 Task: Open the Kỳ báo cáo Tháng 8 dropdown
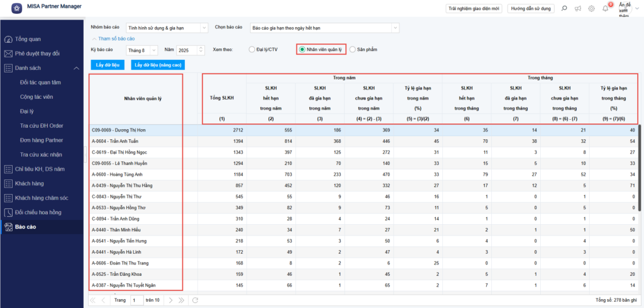(x=142, y=50)
